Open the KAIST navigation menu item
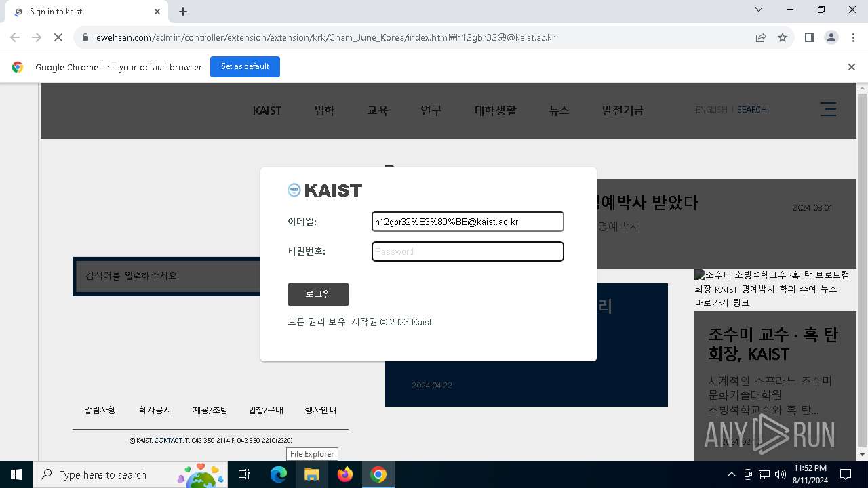Viewport: 868px width, 488px height. pos(267,110)
